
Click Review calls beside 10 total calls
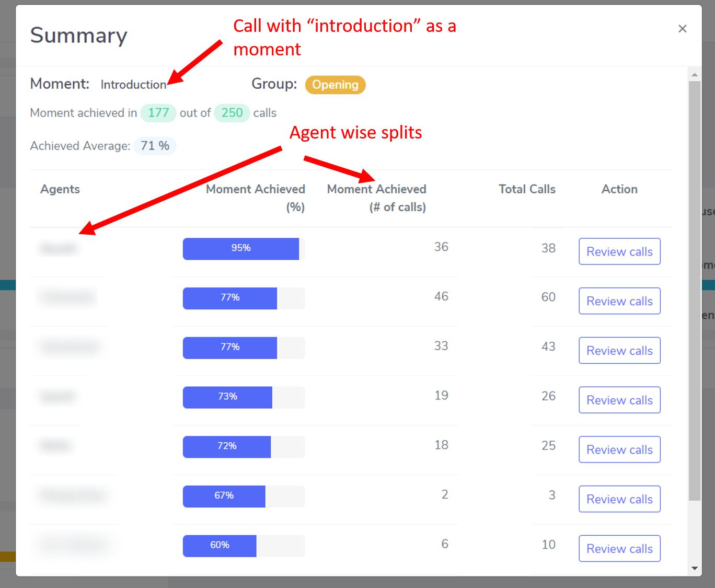click(619, 548)
